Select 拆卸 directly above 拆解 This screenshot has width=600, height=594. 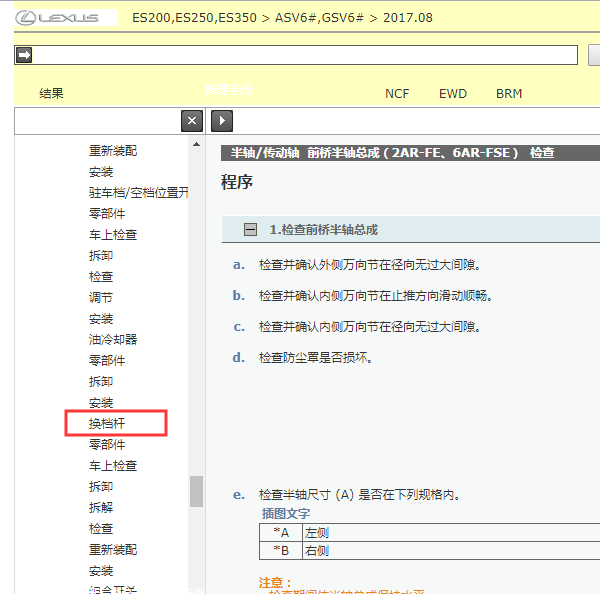[x=101, y=486]
